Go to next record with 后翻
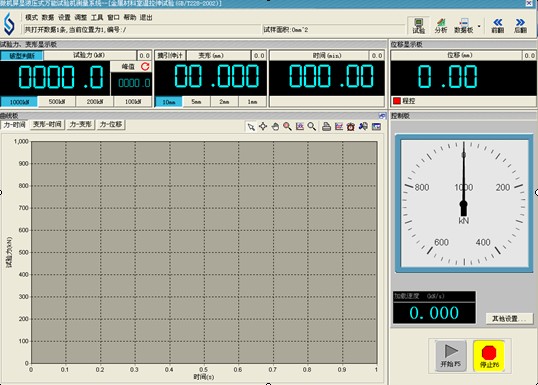Screen dimensions: 538x385 [x=521, y=26]
